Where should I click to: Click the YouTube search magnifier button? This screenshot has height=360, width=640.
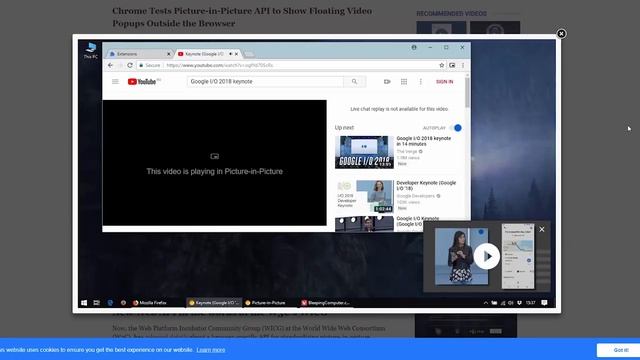point(354,82)
